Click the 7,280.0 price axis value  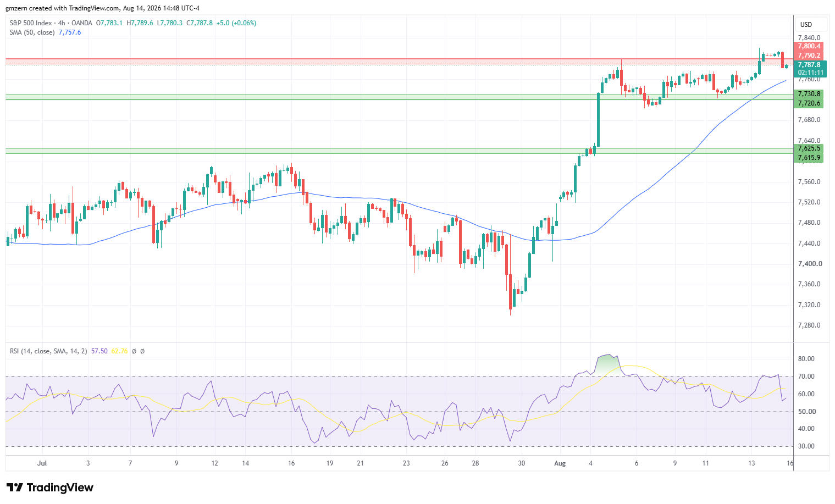809,325
